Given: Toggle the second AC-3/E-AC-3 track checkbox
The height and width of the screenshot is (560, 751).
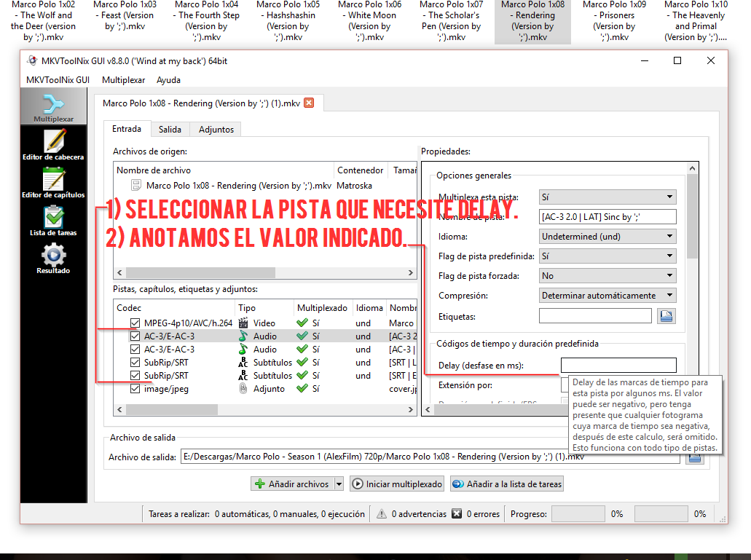Looking at the screenshot, I should tap(135, 350).
